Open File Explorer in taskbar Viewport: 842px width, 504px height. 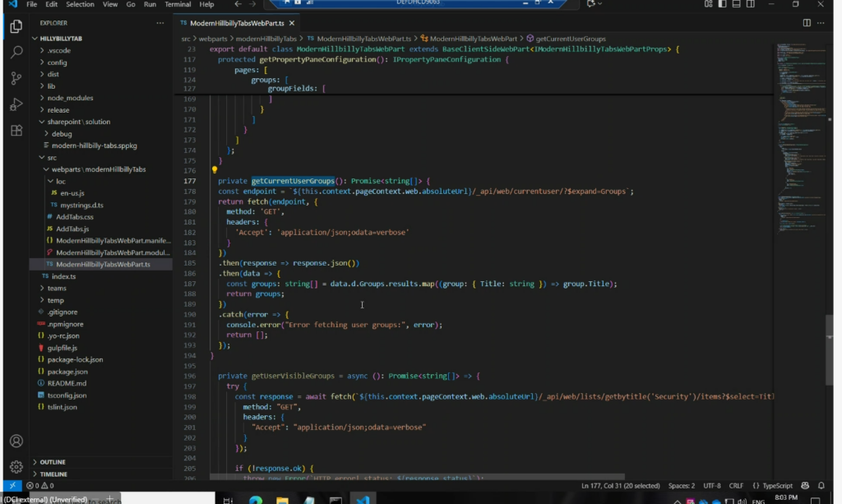point(283,500)
